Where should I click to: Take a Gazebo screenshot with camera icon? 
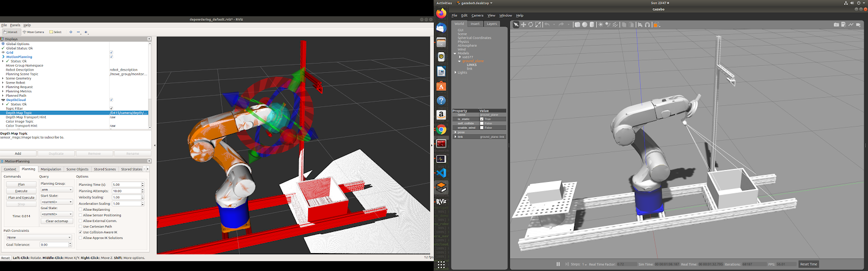coord(836,24)
